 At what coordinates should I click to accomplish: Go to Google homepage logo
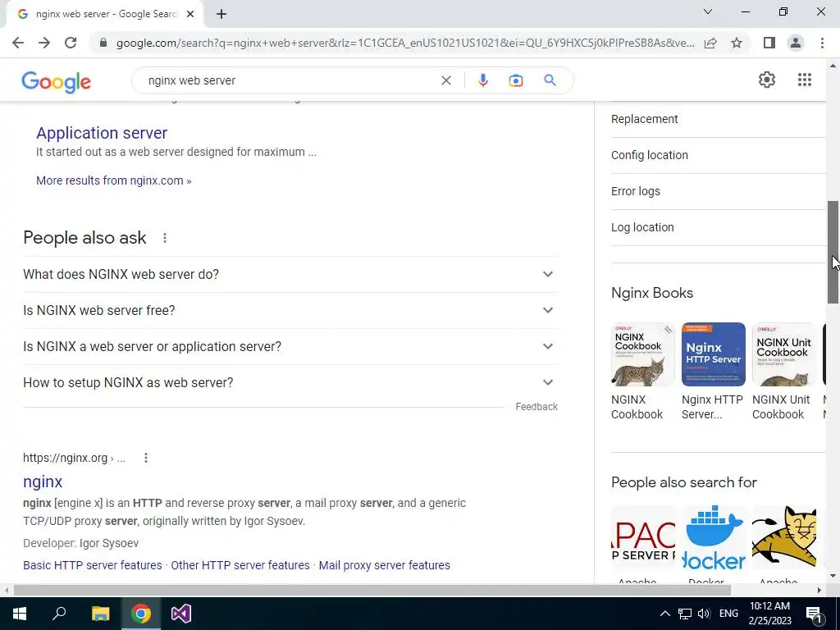point(57,81)
